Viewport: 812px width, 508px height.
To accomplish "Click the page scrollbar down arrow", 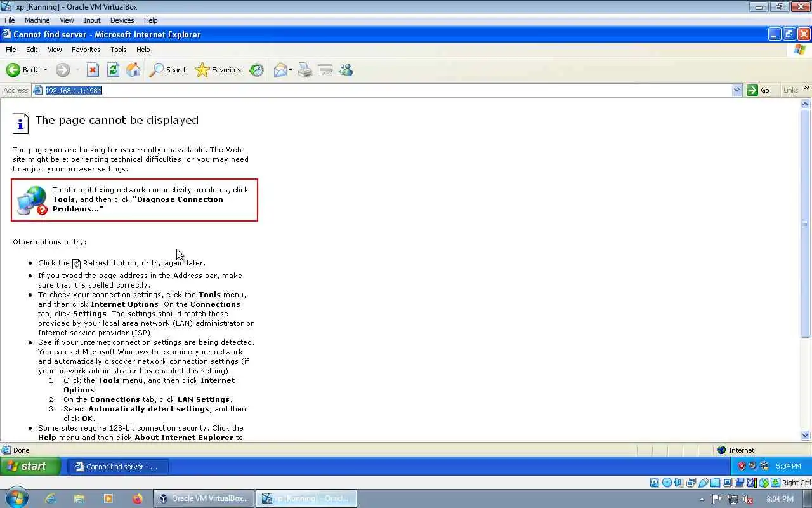I will [806, 436].
